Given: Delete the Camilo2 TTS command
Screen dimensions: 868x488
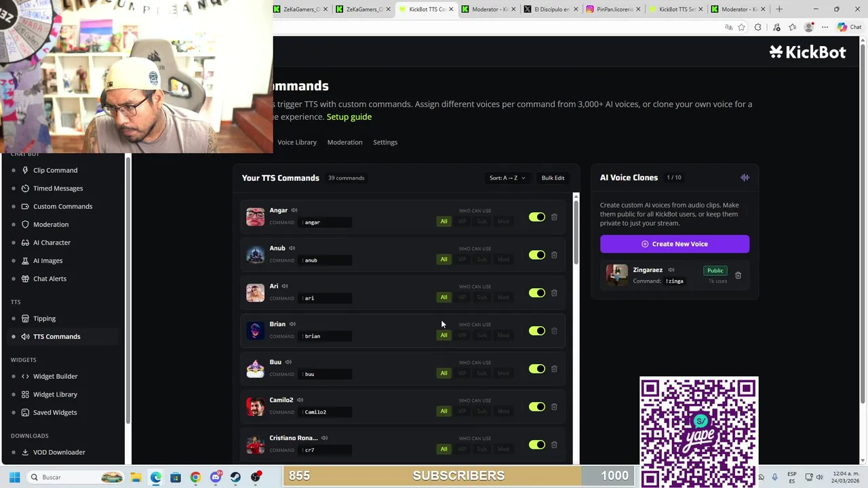Looking at the screenshot, I should coord(554,407).
